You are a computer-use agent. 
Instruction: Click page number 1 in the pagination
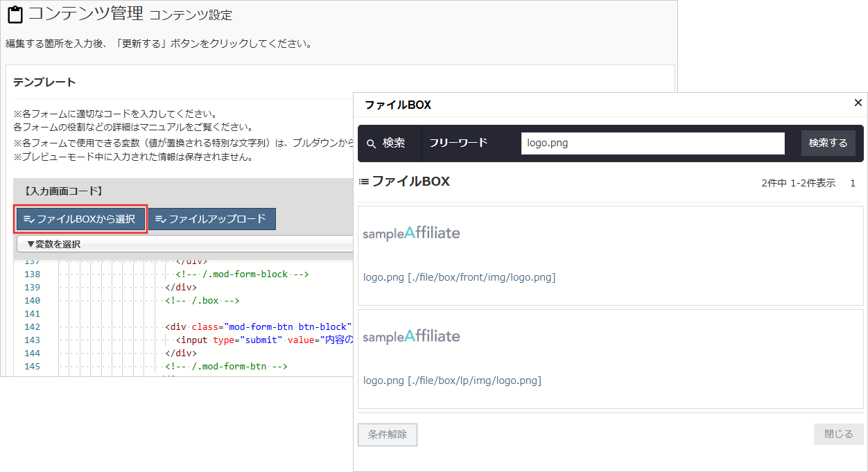853,183
